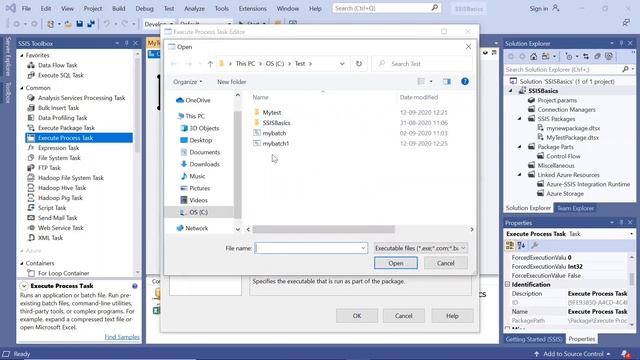Screen dimensions: 640x360
Task: Click Add to Source Control
Action: pyautogui.click(x=573, y=354)
